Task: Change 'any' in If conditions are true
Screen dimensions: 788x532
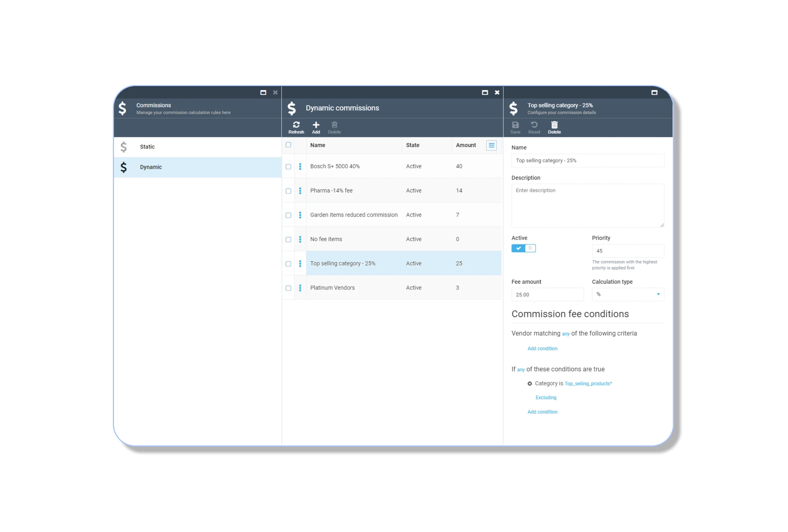Action: click(521, 370)
